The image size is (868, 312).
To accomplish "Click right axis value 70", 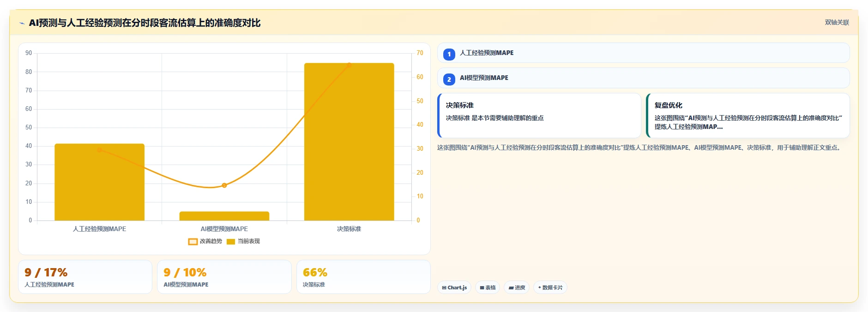I will pos(420,53).
